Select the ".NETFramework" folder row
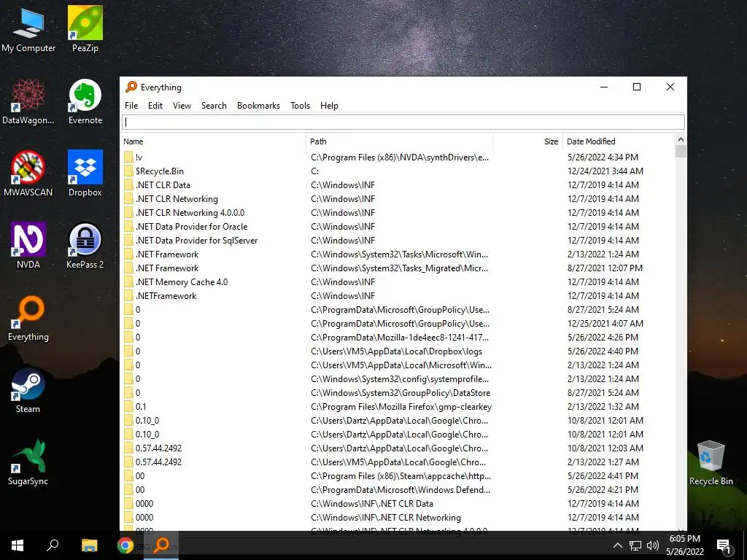This screenshot has height=560, width=747. [x=398, y=296]
